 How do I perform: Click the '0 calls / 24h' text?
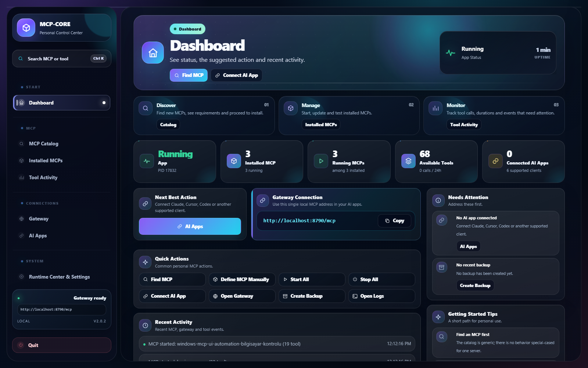[430, 170]
